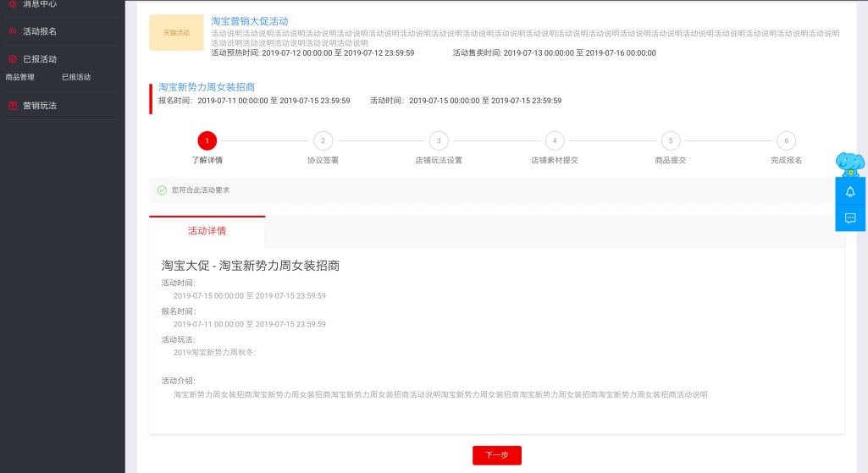Open chat via the message bubble icon
Viewport: 868px width, 473px height.
pos(850,218)
